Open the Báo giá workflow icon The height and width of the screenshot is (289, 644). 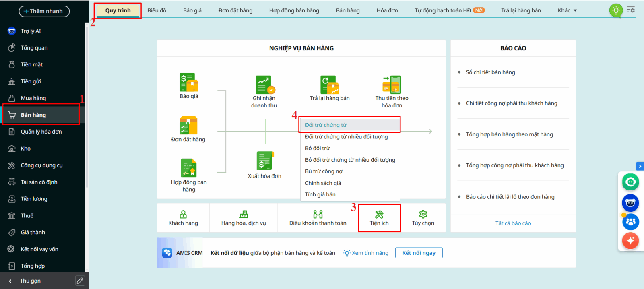(189, 83)
